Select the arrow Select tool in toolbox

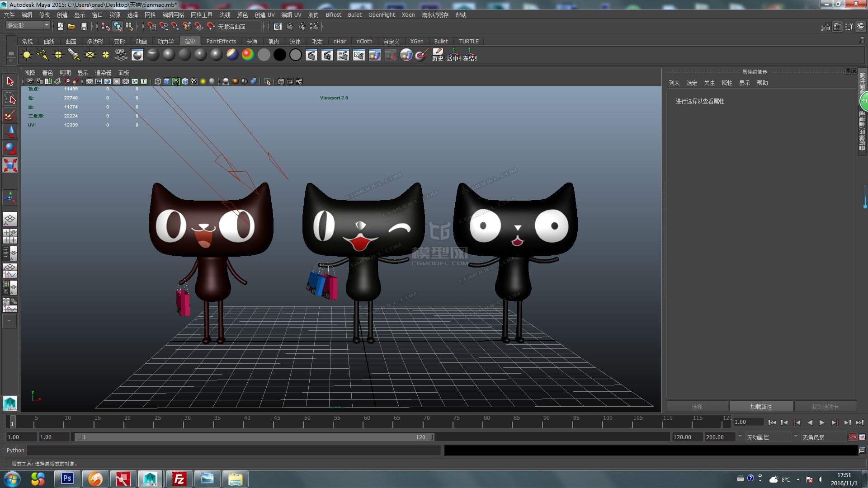[x=10, y=81]
